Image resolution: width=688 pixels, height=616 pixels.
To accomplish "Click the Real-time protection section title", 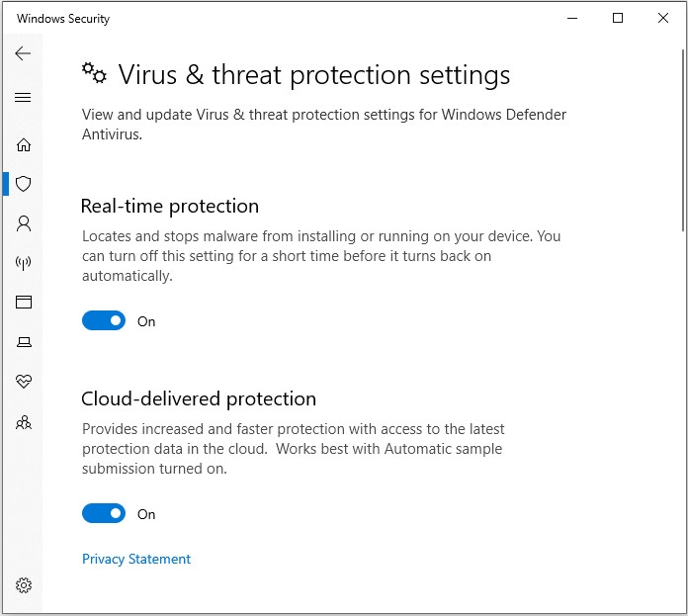I will (x=170, y=207).
